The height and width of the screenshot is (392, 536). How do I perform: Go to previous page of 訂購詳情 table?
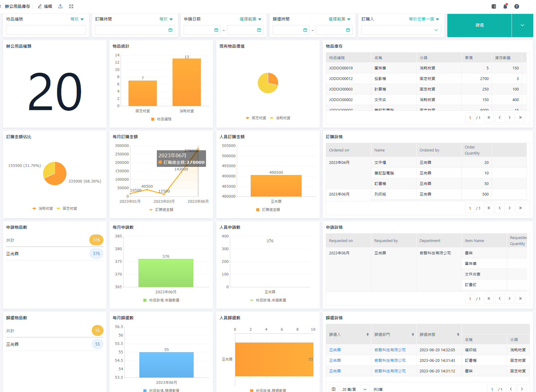500,208
